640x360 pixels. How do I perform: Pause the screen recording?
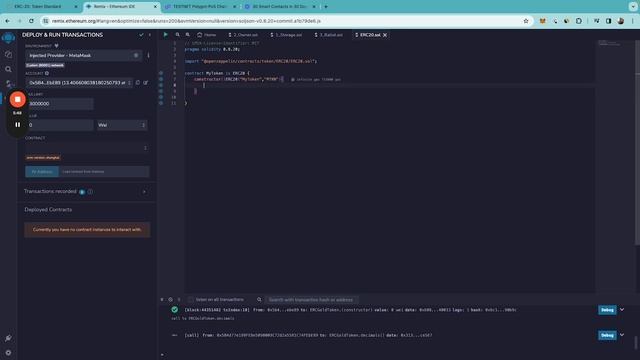click(18, 124)
